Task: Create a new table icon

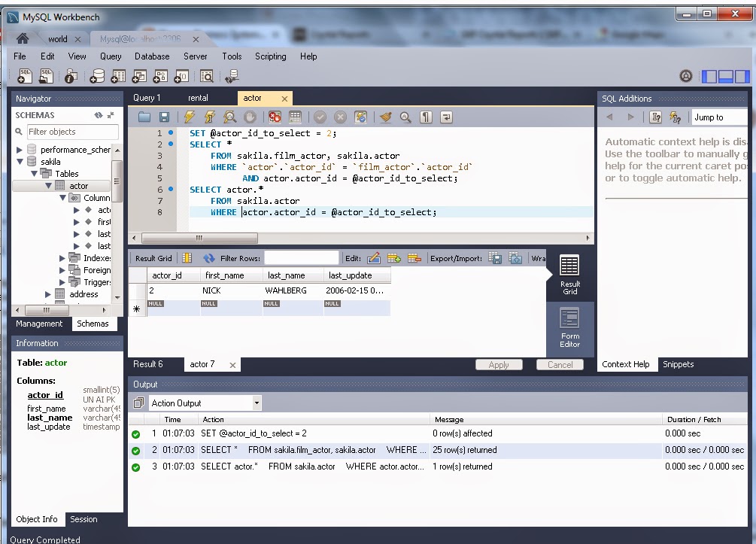Action: 117,76
